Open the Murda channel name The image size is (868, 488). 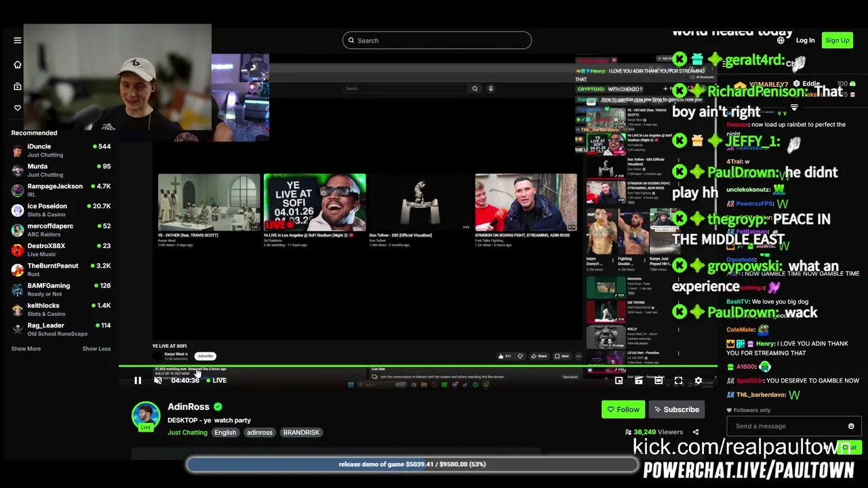pos(37,166)
